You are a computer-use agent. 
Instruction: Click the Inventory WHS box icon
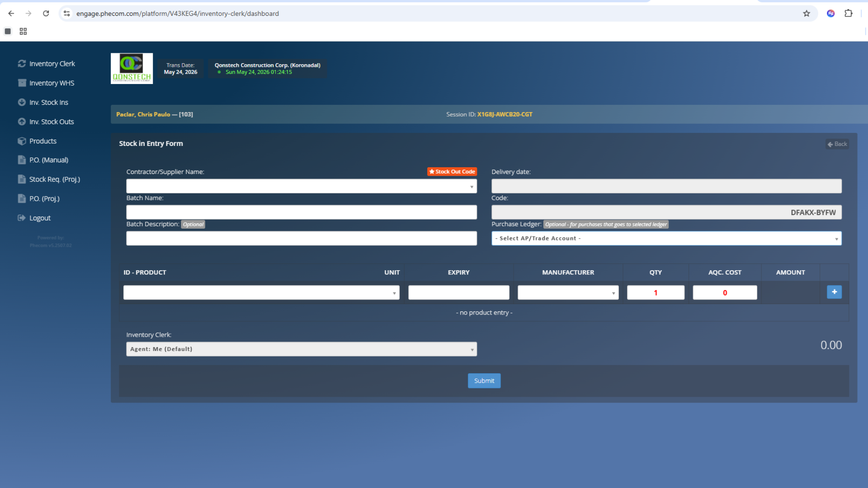click(22, 83)
